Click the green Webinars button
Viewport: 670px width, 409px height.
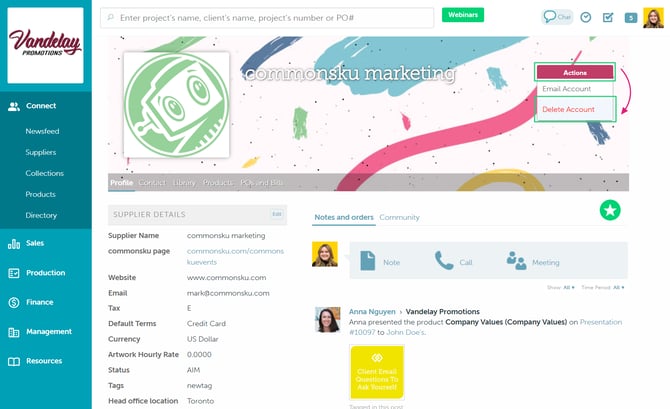[463, 15]
